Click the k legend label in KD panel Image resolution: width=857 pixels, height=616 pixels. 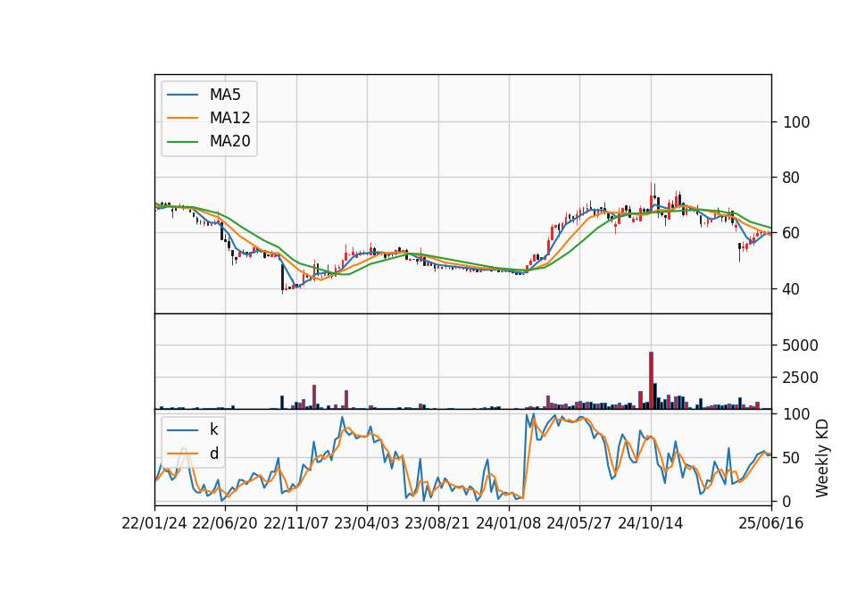213,429
